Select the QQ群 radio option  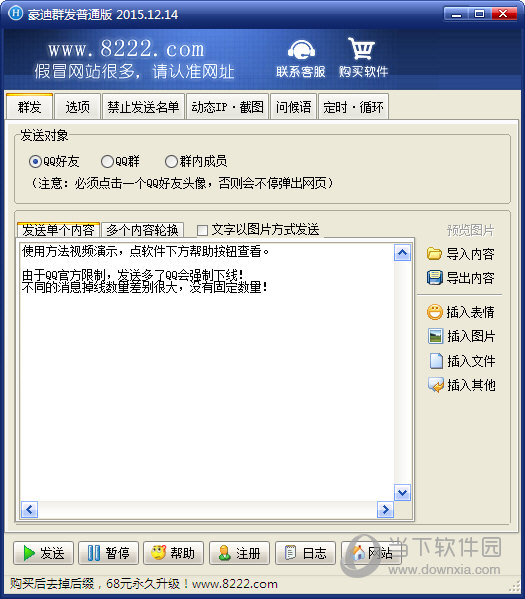pyautogui.click(x=107, y=162)
